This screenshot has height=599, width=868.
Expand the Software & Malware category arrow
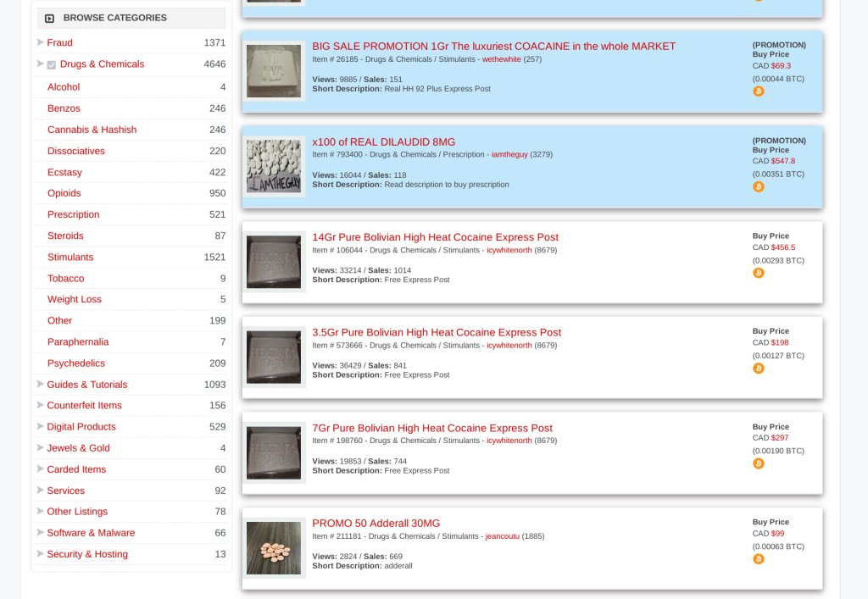pyautogui.click(x=40, y=532)
